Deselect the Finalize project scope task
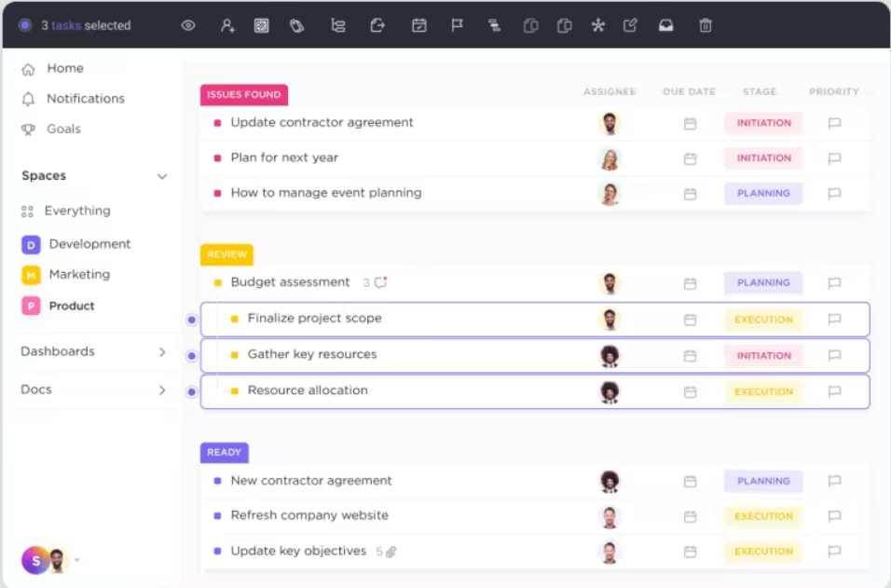Viewport: 891px width, 588px height. [x=191, y=320]
